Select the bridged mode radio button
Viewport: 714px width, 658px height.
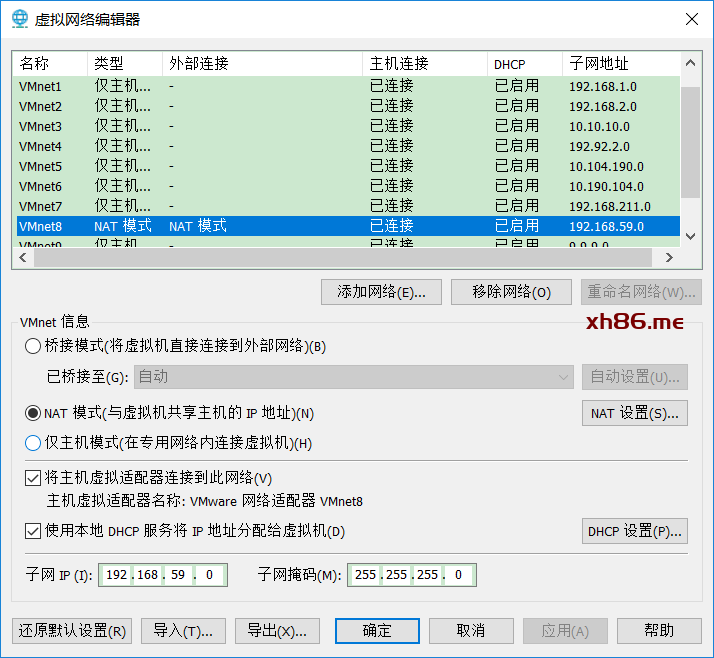pyautogui.click(x=33, y=346)
